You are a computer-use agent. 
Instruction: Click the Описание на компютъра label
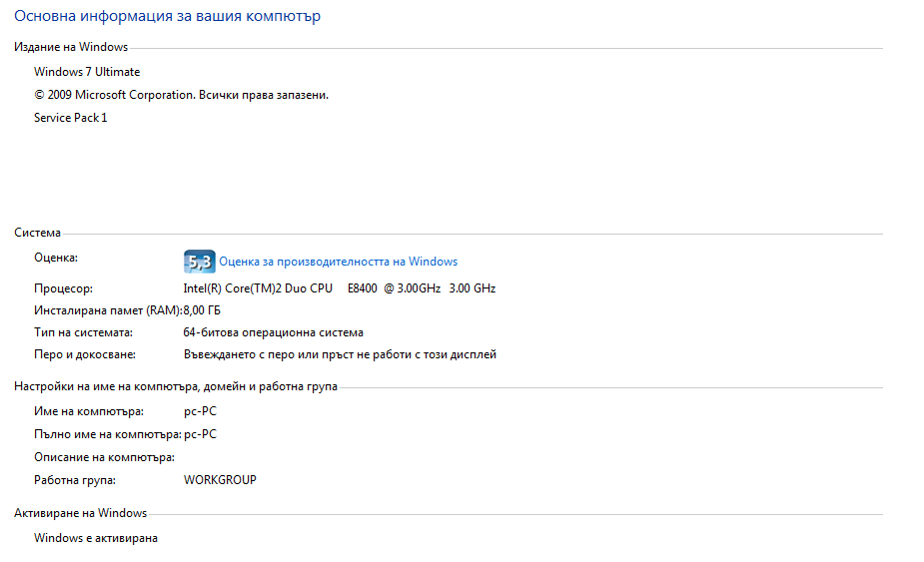104,458
